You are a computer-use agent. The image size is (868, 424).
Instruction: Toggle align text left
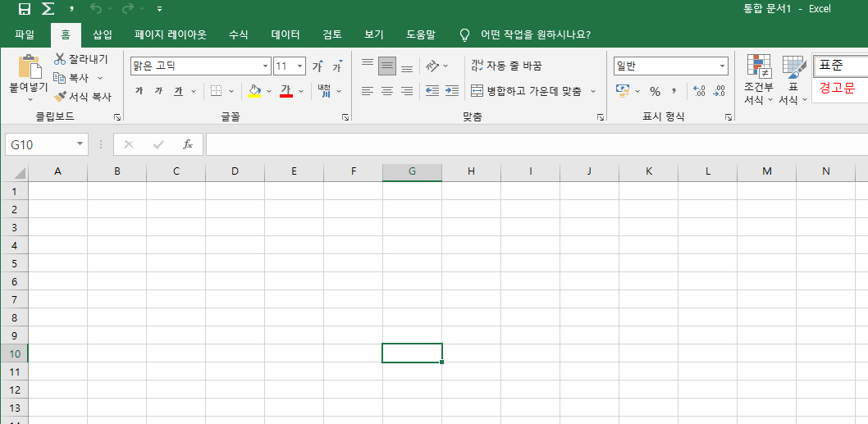click(x=368, y=91)
